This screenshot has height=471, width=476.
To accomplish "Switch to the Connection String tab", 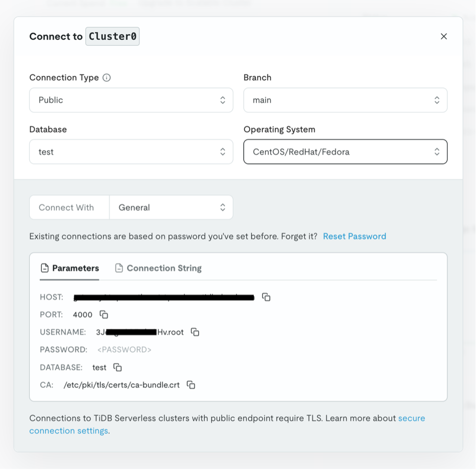I will (x=163, y=268).
